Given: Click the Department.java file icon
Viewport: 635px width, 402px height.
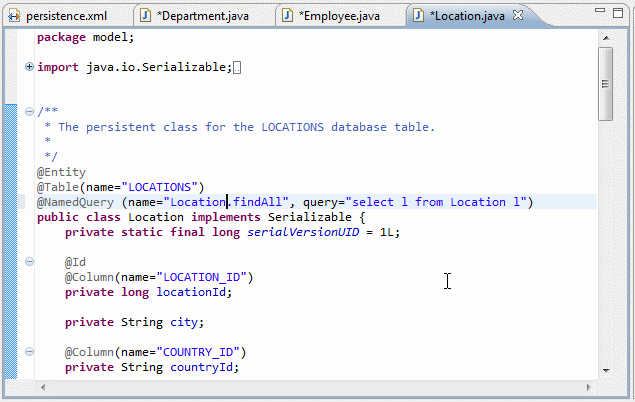Looking at the screenshot, I should [145, 16].
